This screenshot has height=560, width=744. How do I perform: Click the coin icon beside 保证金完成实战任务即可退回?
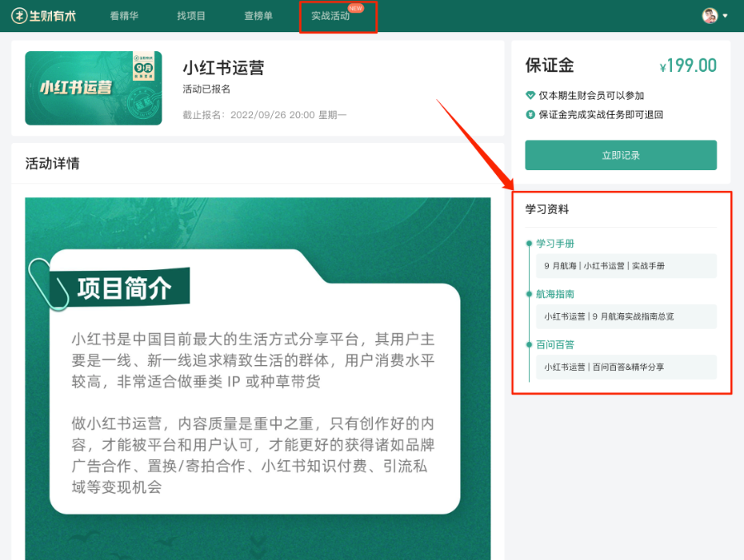(531, 114)
